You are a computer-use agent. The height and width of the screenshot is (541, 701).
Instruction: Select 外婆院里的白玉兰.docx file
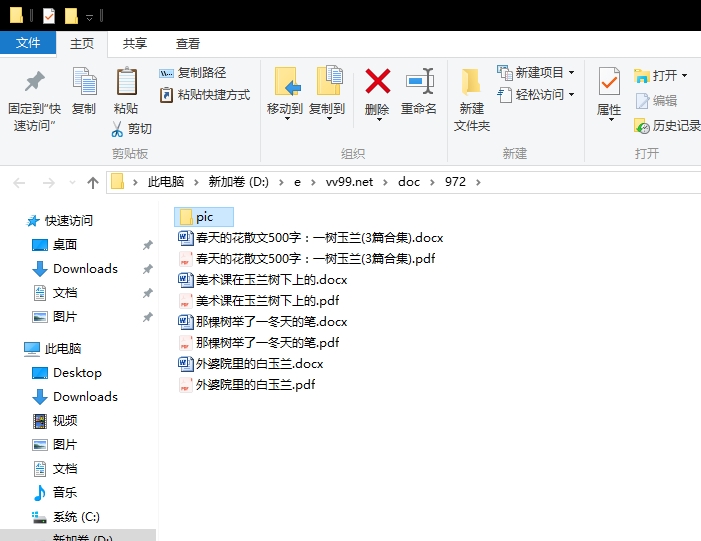point(250,363)
